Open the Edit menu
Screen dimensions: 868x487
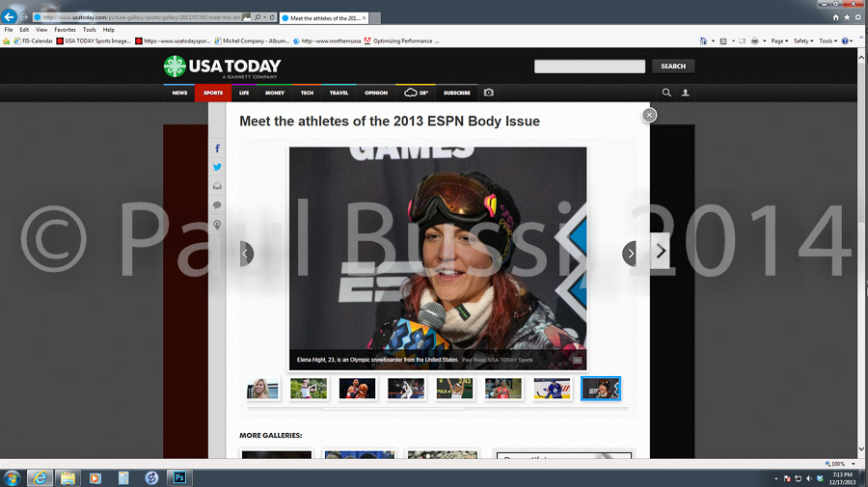(x=24, y=30)
